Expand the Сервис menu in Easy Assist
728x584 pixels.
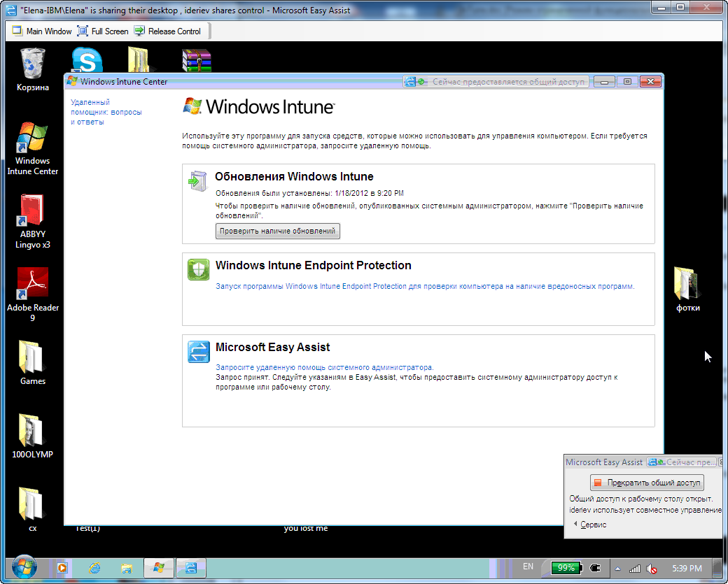tap(590, 524)
